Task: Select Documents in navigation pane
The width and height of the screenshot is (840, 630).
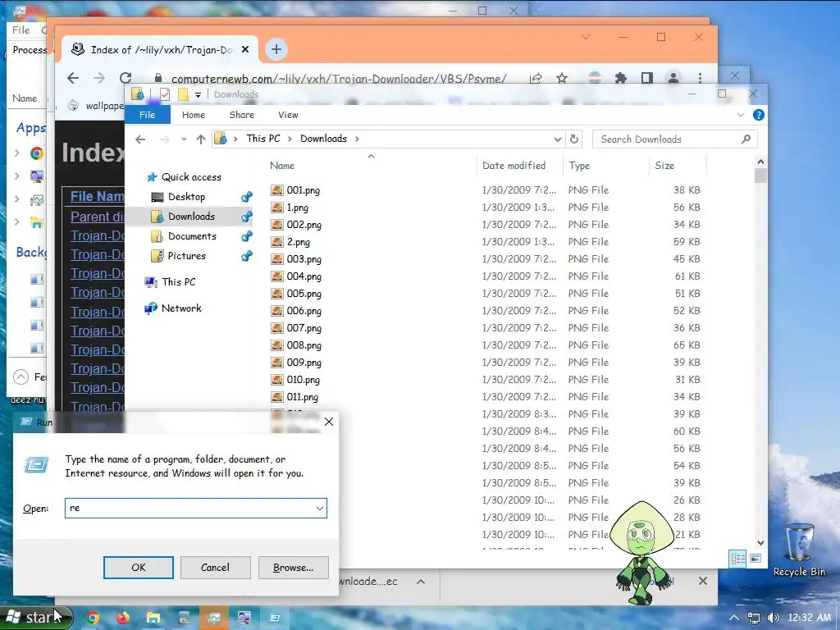Action: pos(192,236)
